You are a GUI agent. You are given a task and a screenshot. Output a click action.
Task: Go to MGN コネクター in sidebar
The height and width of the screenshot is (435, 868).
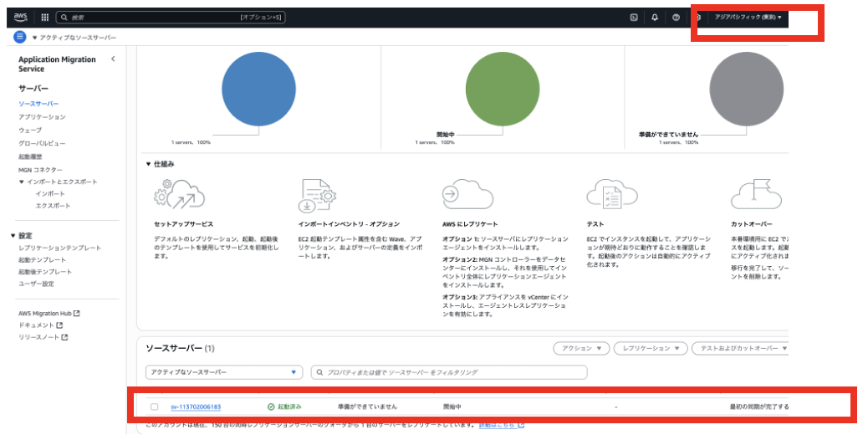tap(40, 170)
